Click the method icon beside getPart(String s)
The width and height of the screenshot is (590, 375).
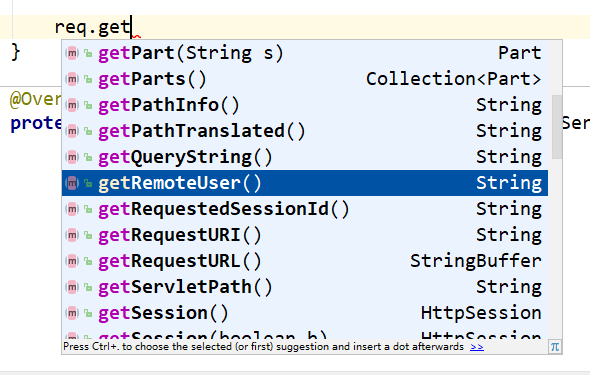[x=71, y=53]
